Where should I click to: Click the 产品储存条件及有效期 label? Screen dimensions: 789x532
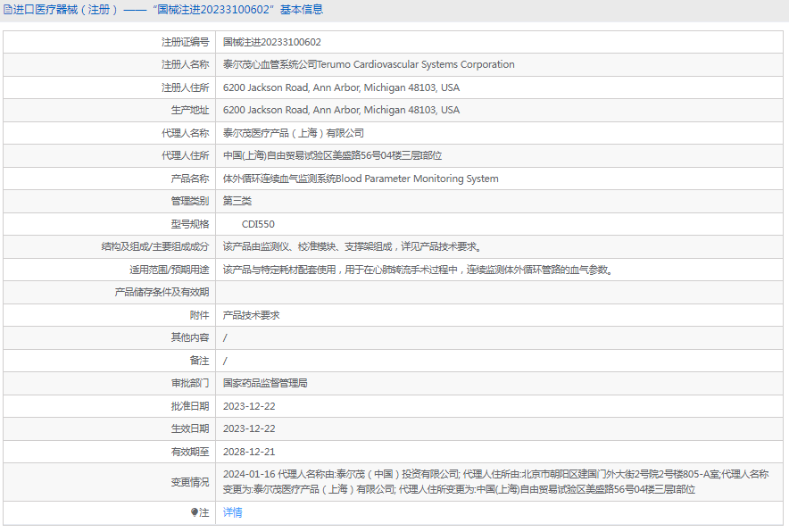162,292
